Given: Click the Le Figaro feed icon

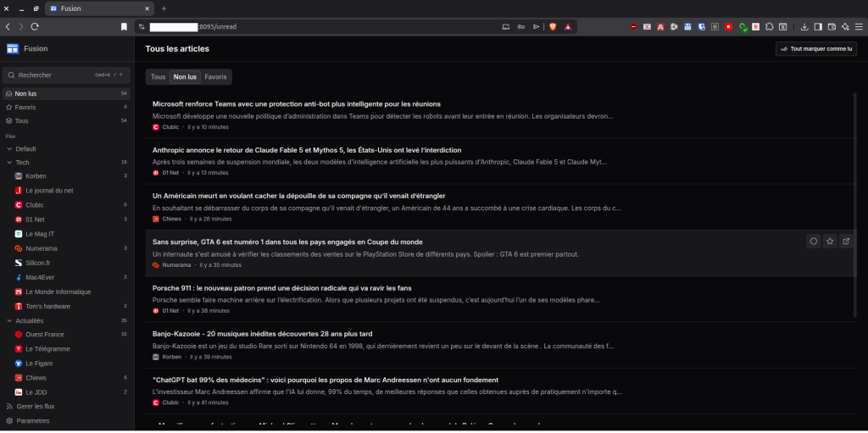Looking at the screenshot, I should coord(19,364).
